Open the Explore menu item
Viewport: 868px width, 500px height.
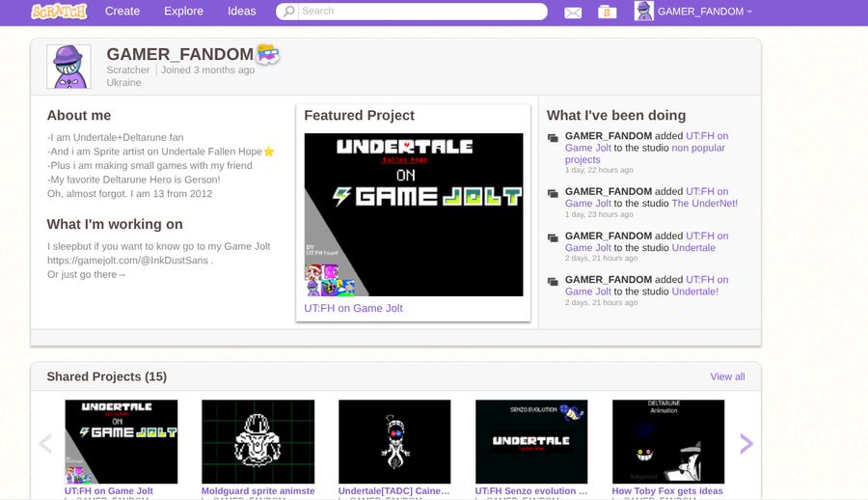[183, 11]
